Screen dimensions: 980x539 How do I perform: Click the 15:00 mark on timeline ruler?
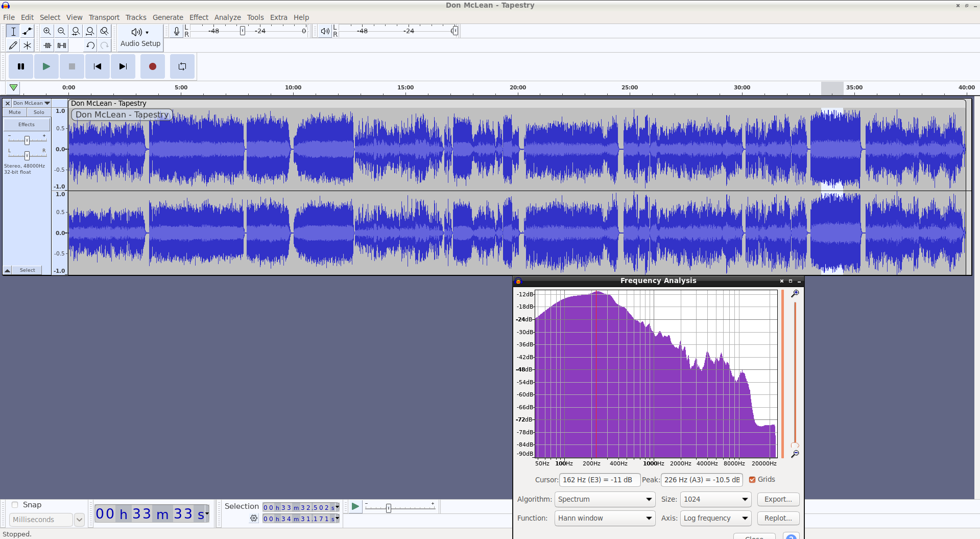[405, 87]
